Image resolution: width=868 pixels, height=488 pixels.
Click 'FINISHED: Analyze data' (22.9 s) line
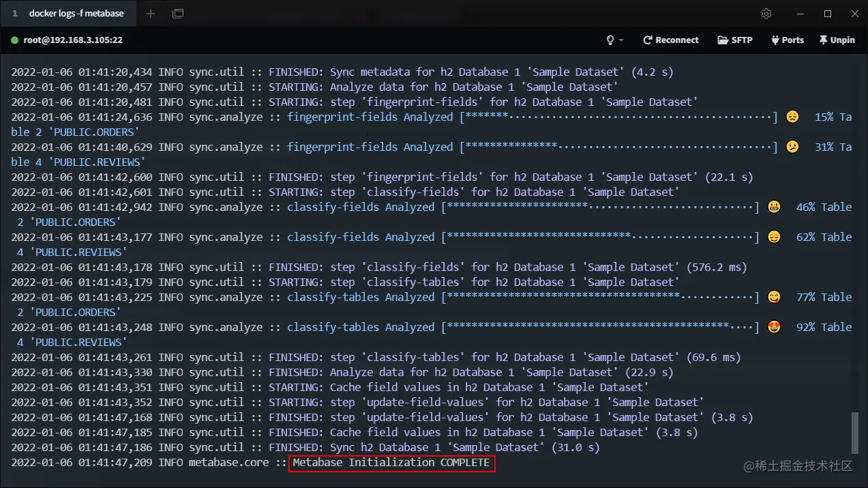pyautogui.click(x=342, y=373)
